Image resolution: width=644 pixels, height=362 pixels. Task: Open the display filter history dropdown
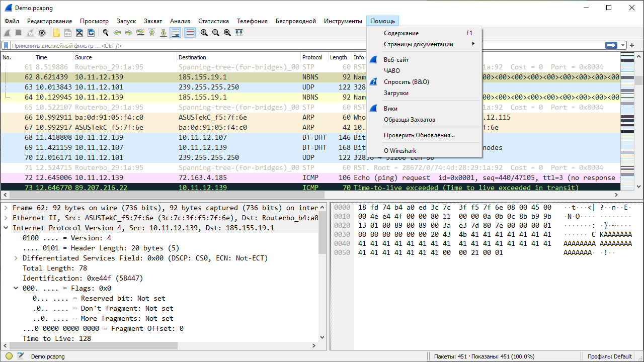point(623,45)
